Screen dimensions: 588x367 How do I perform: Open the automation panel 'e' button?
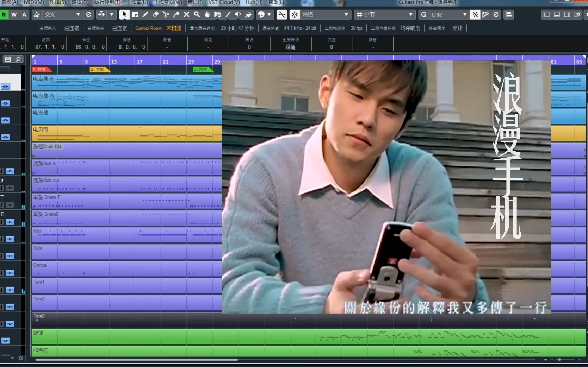click(x=88, y=14)
